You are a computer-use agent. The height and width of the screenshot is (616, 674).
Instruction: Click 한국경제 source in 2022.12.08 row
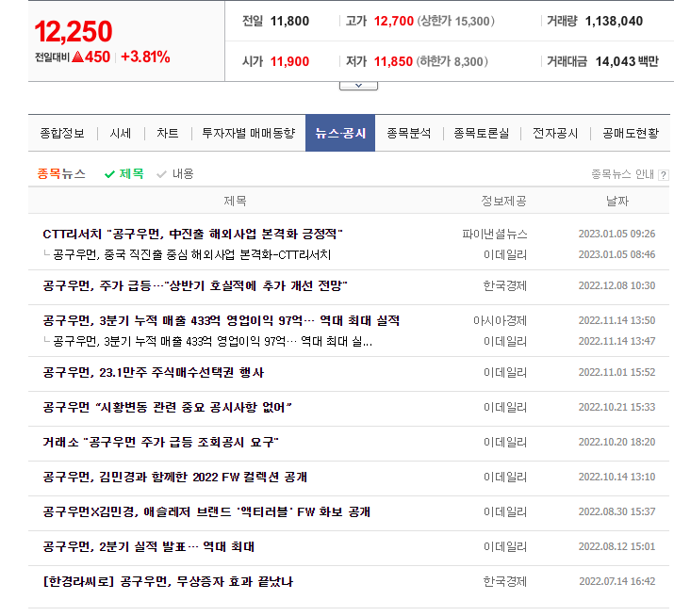(505, 285)
